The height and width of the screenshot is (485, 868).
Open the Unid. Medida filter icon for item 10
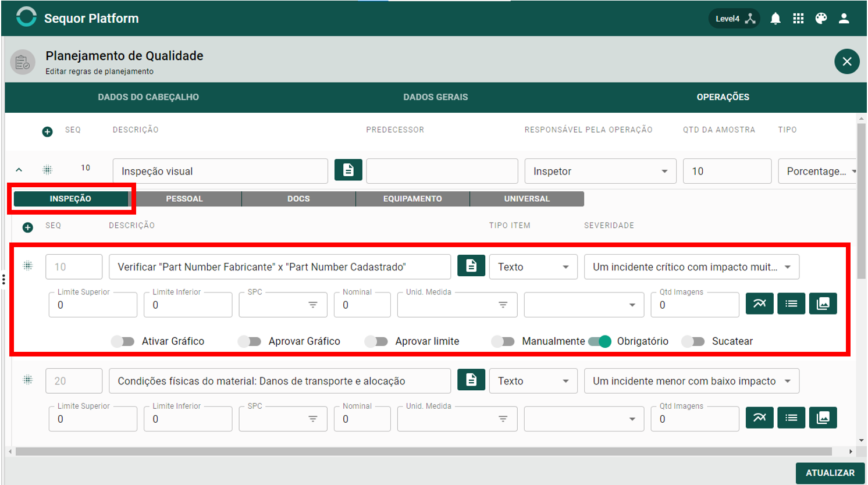coord(503,305)
